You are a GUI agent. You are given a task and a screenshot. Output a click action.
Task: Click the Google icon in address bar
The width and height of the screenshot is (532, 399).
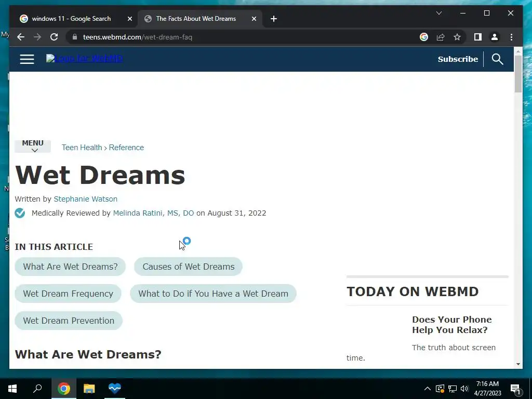(424, 37)
